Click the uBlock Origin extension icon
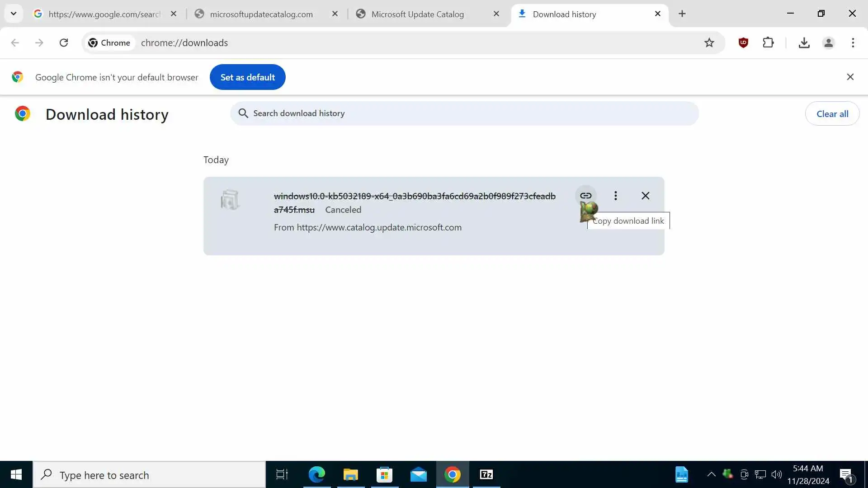Screen dimensions: 868x488 click(x=743, y=43)
